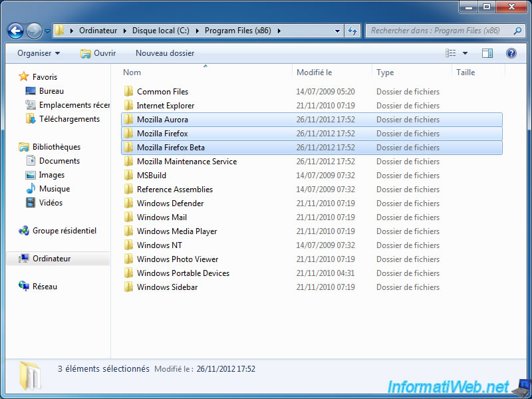Select the Windows Defender folder icon

128,203
